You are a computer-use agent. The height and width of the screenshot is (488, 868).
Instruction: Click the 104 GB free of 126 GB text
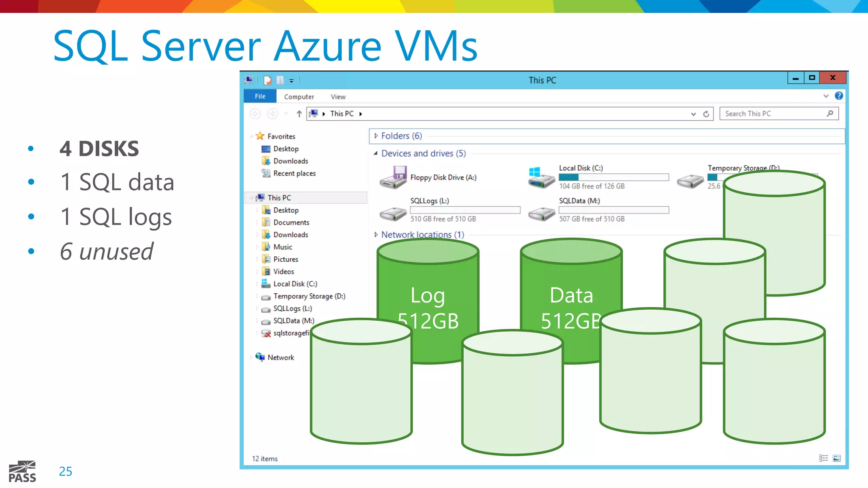[x=592, y=186]
